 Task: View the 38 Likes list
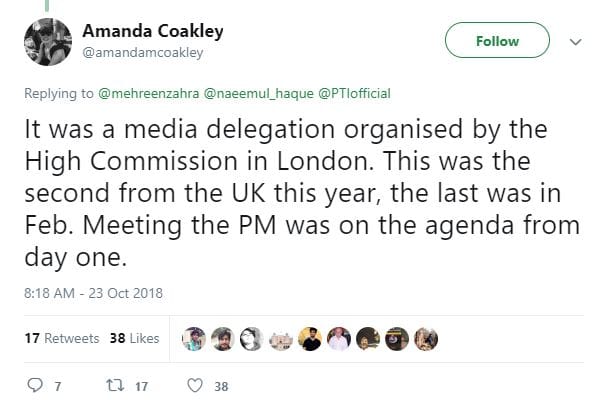pos(134,338)
